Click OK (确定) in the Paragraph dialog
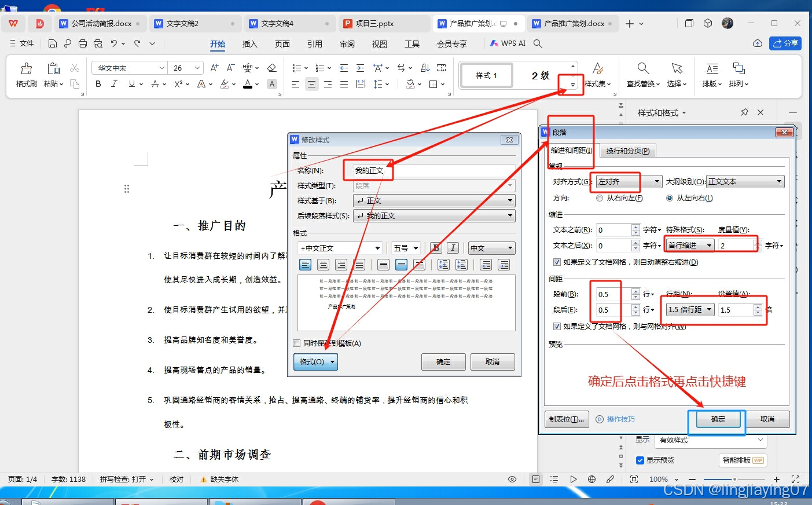This screenshot has width=812, height=505. coord(718,419)
